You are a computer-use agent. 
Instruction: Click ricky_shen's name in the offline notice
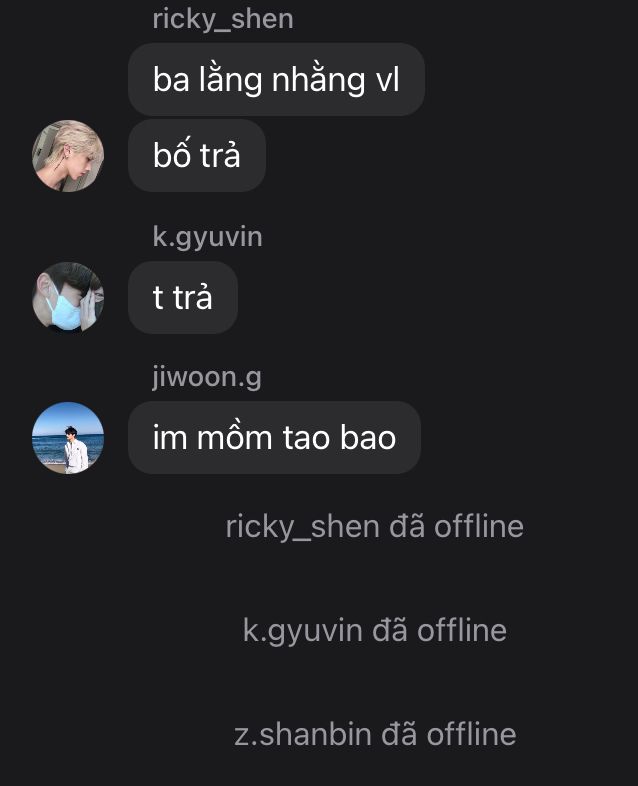pyautogui.click(x=303, y=527)
